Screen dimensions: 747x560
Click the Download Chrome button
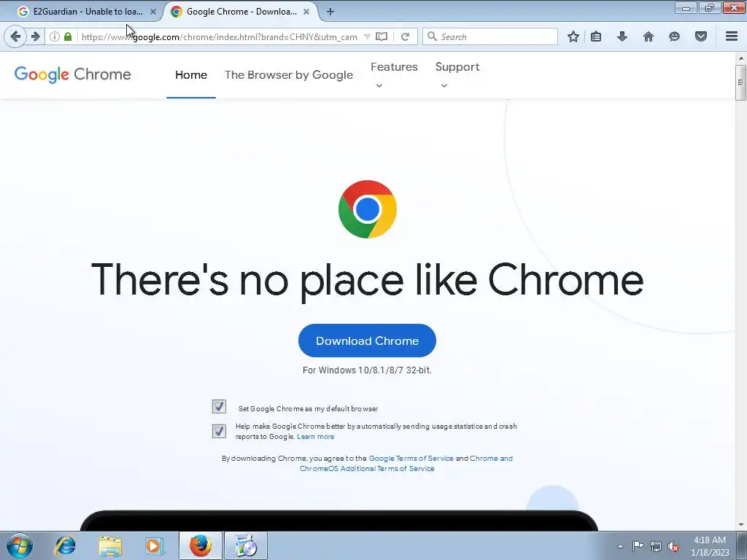pos(367,341)
